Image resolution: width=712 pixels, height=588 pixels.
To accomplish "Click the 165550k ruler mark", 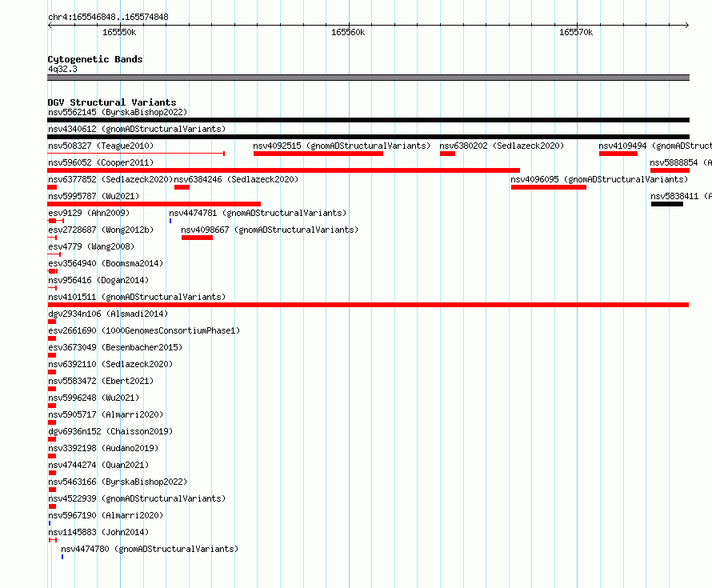I will pyautogui.click(x=119, y=32).
